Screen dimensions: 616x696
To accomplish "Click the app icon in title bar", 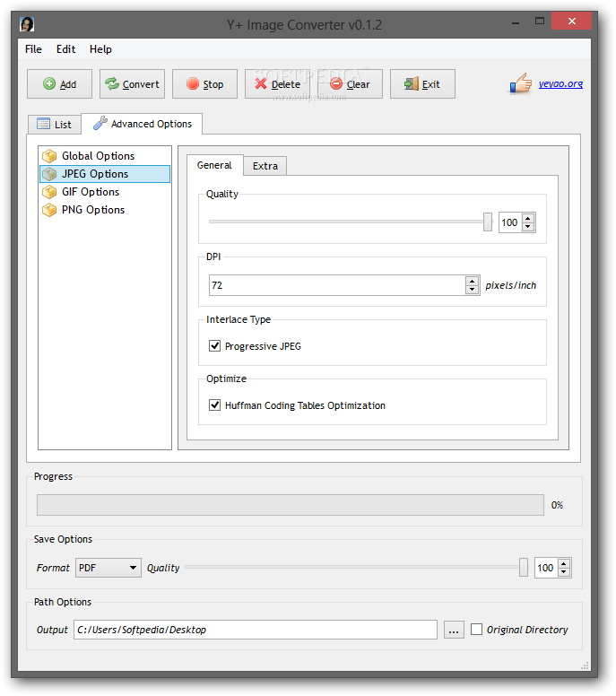I will 27,24.
